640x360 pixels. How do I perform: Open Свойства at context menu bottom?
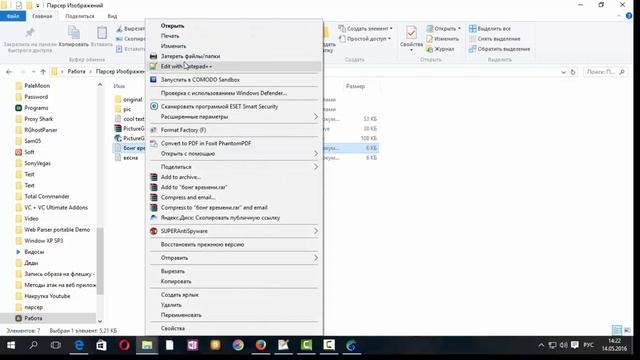click(x=234, y=329)
